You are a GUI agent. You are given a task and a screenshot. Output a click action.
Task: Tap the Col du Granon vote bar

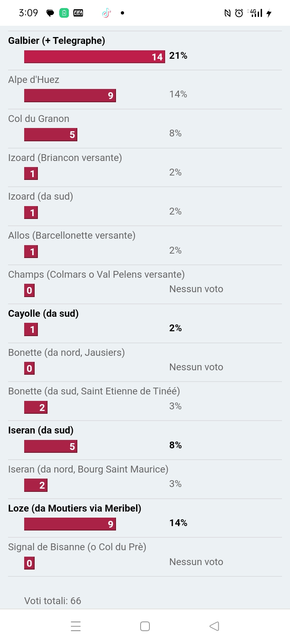pyautogui.click(x=51, y=134)
